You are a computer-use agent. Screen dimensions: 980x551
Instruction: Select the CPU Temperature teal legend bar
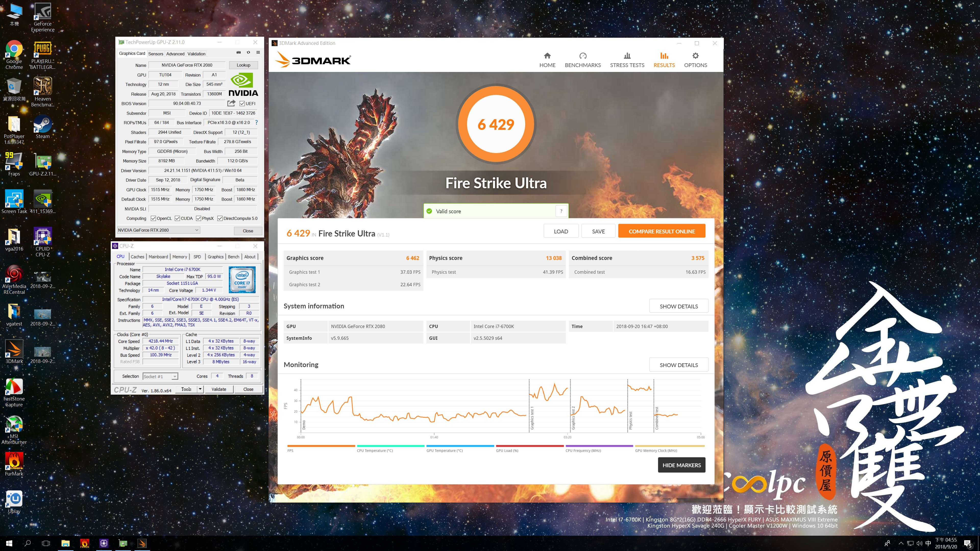[x=390, y=446]
